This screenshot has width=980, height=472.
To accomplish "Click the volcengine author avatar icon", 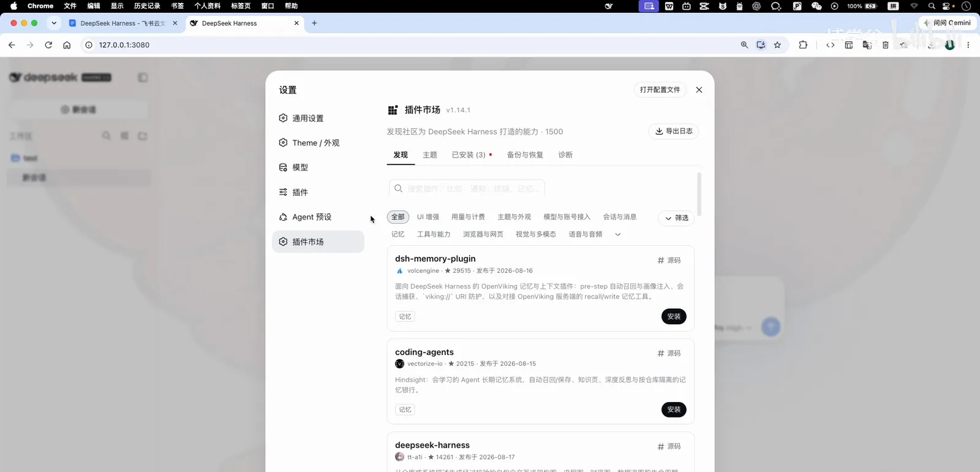I will (399, 270).
